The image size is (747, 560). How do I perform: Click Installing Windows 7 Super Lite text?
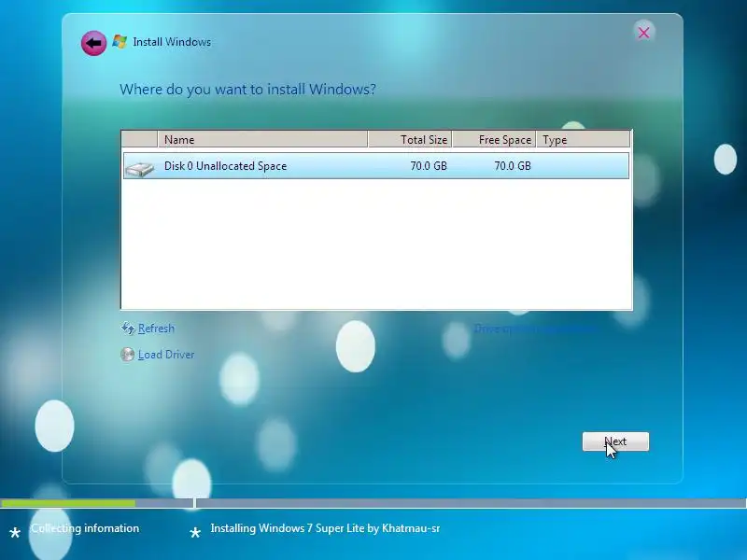click(x=325, y=528)
